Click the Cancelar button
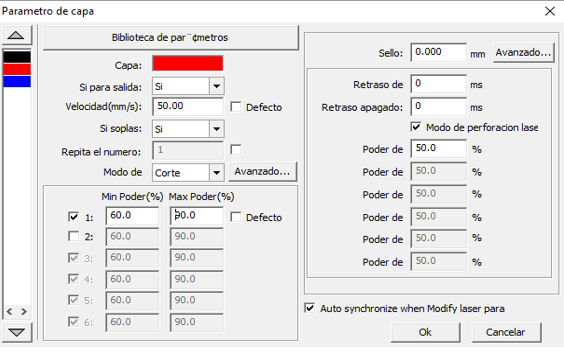Viewport: 564px width, 361px height. 506,332
